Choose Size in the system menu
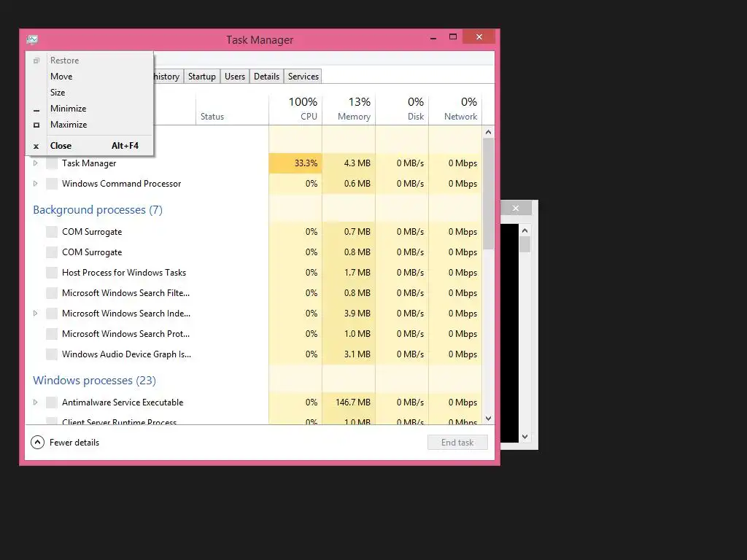747x560 pixels. 90,93
